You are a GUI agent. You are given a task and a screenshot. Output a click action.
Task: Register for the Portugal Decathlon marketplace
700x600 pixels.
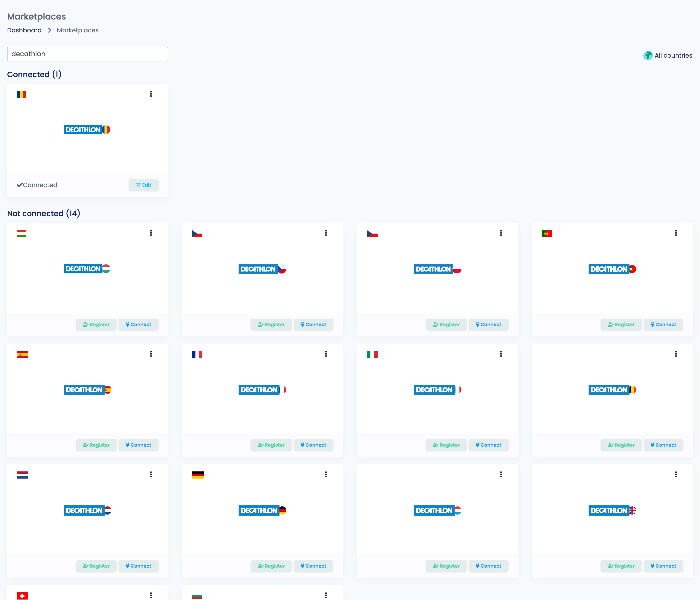coord(621,324)
